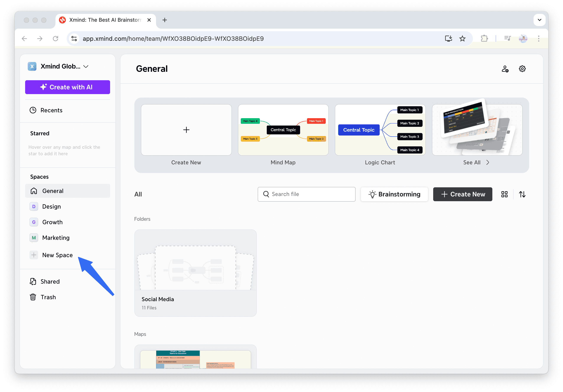Expand the Xmind Global workspace dropdown

pyautogui.click(x=86, y=66)
